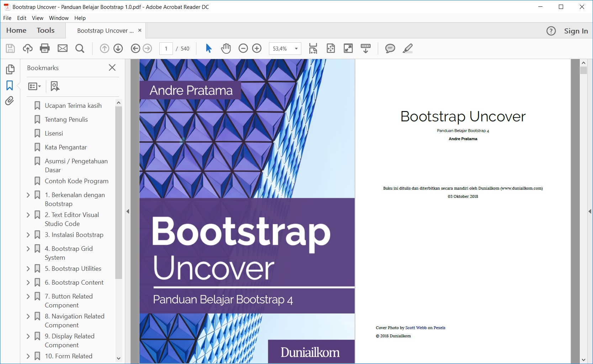Open the Window menu
This screenshot has height=364, width=593.
59,18
